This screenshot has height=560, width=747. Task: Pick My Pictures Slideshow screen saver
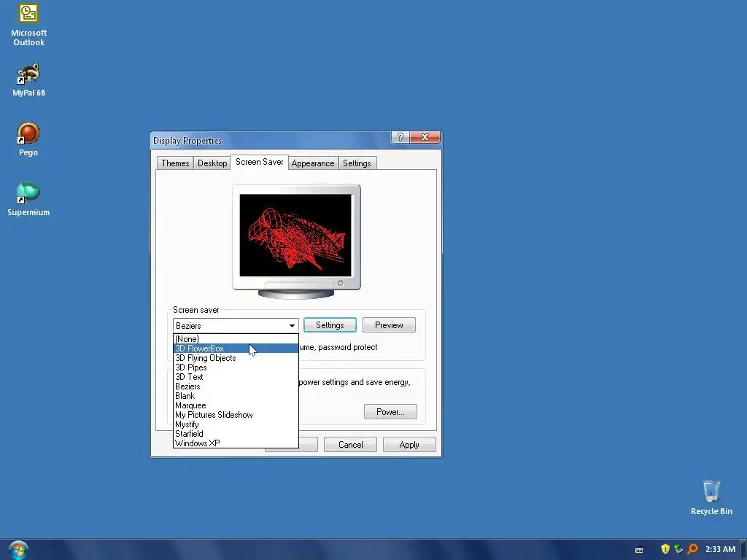tap(236, 415)
